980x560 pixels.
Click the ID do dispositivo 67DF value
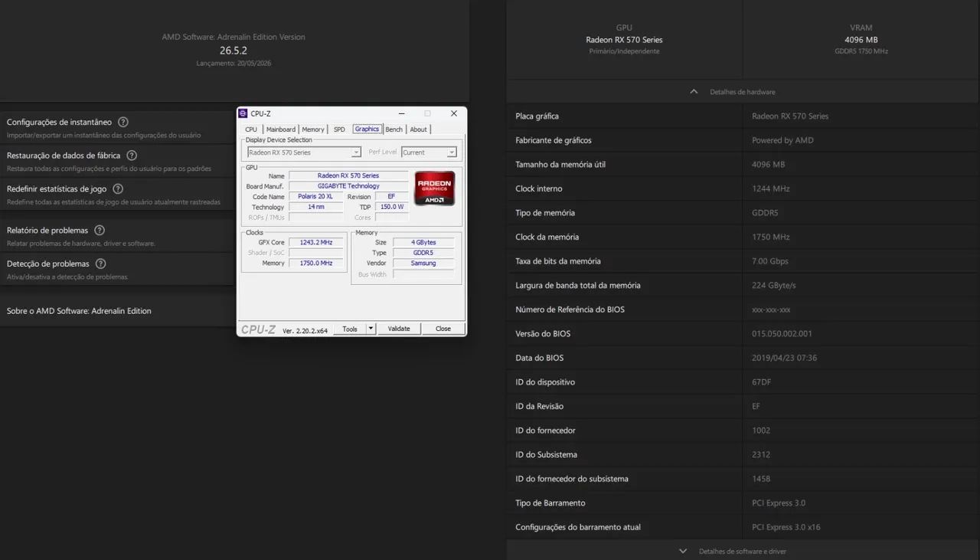click(761, 382)
